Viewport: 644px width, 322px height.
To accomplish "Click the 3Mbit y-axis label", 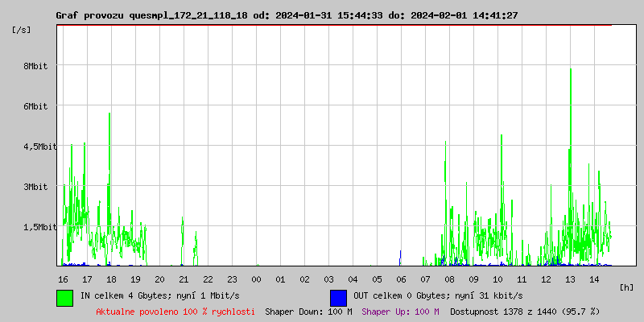I will [x=35, y=187].
